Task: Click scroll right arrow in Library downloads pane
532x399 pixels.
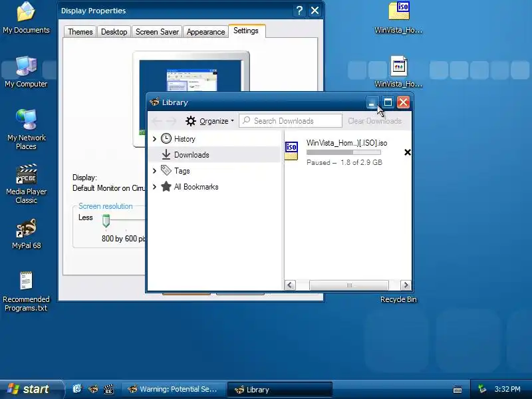Action: coord(406,285)
